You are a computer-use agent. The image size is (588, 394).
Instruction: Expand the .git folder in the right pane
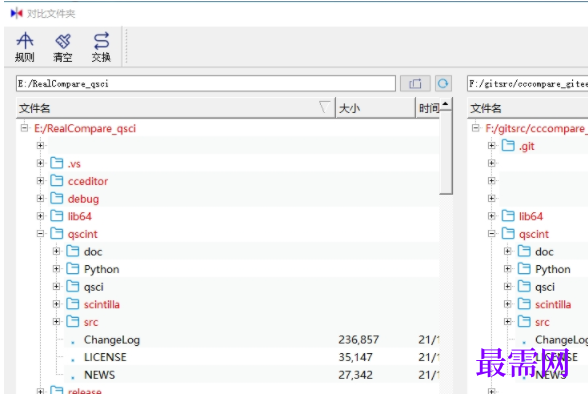click(492, 145)
